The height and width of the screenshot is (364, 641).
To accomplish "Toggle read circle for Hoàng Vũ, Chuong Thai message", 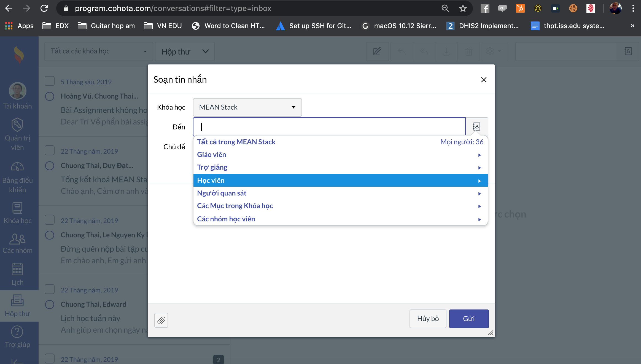I will coord(50,96).
